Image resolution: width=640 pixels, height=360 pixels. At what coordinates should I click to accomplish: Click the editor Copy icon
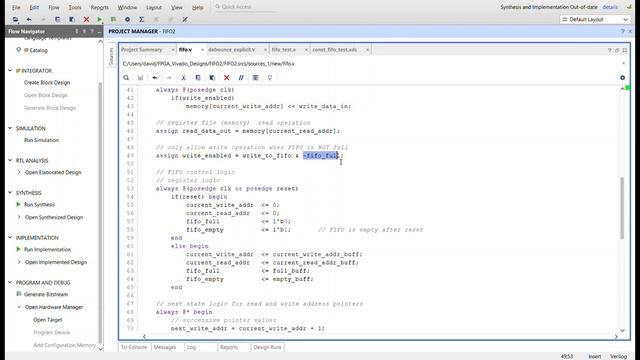pos(198,78)
